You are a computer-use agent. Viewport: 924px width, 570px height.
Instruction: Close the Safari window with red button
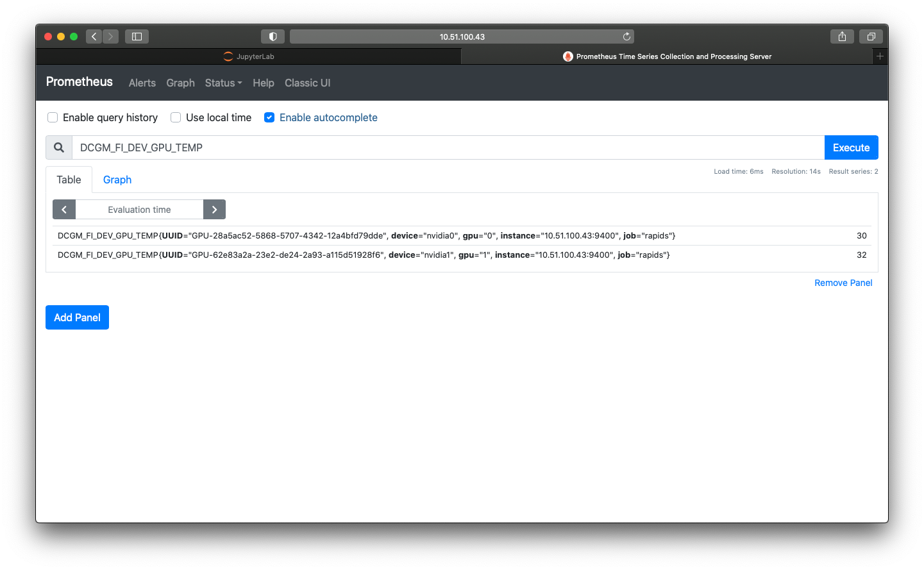[x=48, y=37]
